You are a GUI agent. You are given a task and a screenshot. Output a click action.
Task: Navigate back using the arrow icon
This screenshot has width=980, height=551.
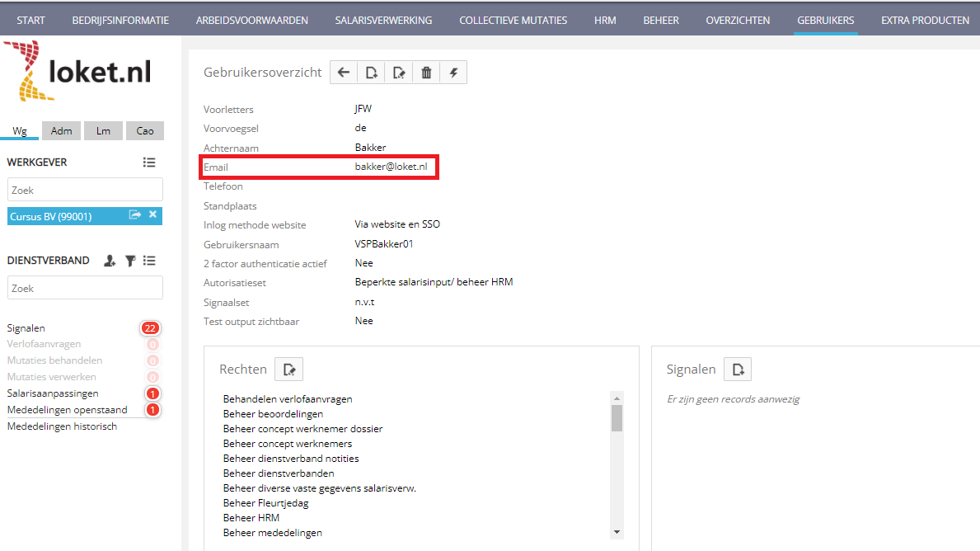pyautogui.click(x=344, y=72)
